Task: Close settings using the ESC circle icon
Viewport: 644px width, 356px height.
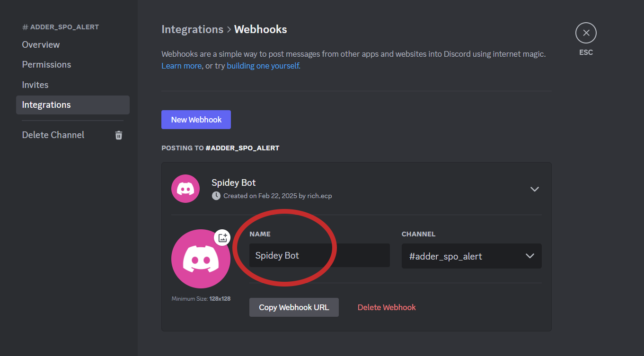Action: tap(586, 33)
